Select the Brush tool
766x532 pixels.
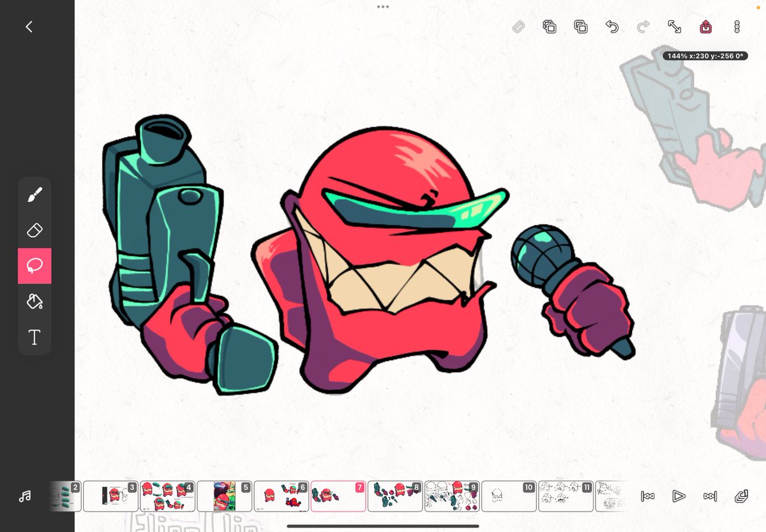click(x=34, y=195)
